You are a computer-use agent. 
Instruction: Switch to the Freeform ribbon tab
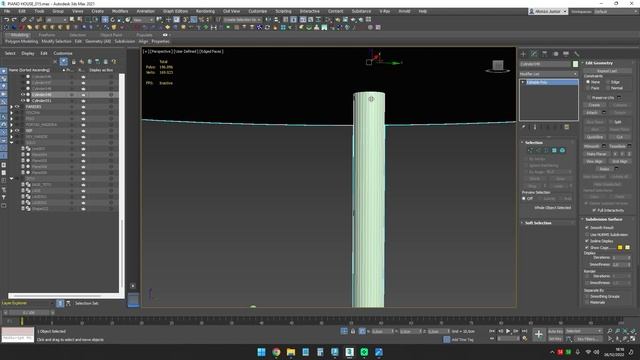click(x=47, y=35)
